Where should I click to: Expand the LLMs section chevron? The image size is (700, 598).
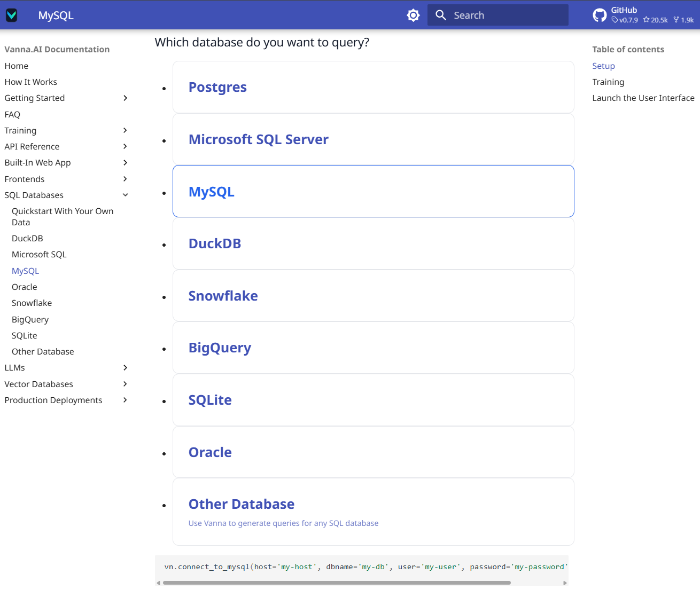[125, 367]
